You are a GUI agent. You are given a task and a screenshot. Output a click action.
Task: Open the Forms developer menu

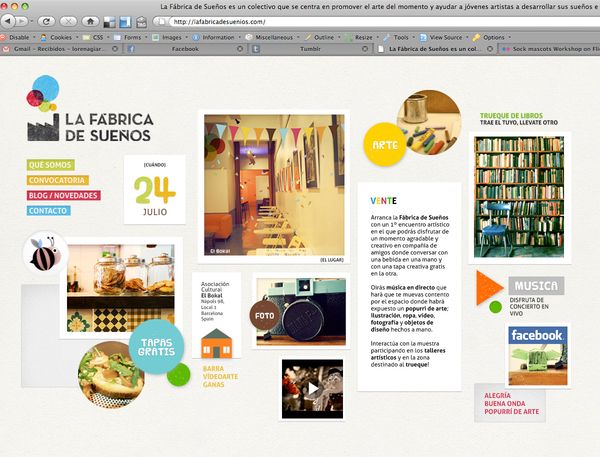tap(130, 37)
